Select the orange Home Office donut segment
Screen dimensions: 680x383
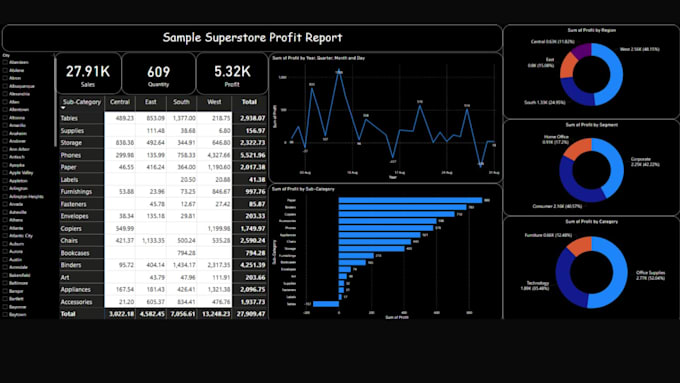pos(577,147)
